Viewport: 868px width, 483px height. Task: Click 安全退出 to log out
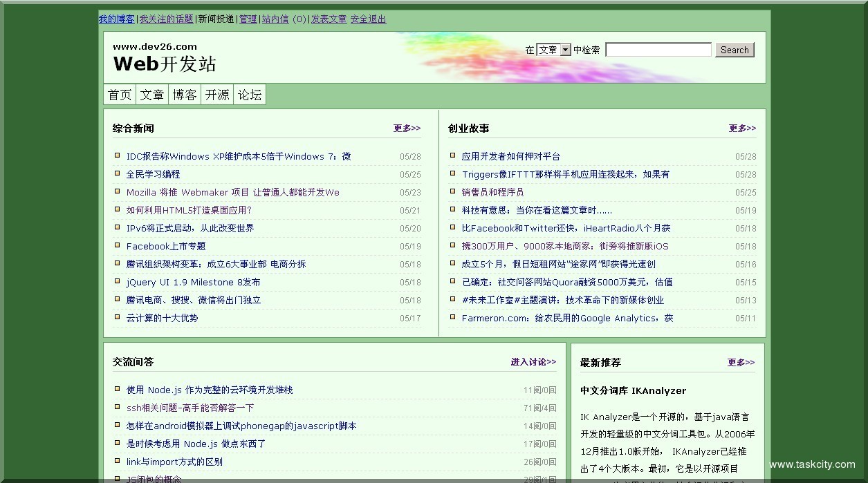[x=367, y=19]
